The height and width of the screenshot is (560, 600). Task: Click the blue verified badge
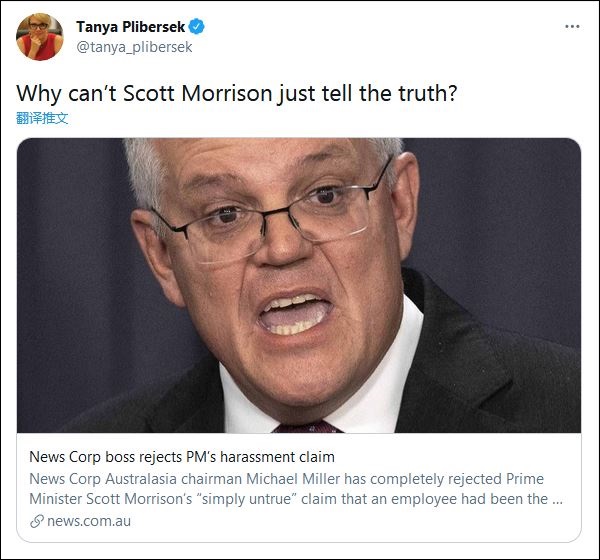coord(197,26)
